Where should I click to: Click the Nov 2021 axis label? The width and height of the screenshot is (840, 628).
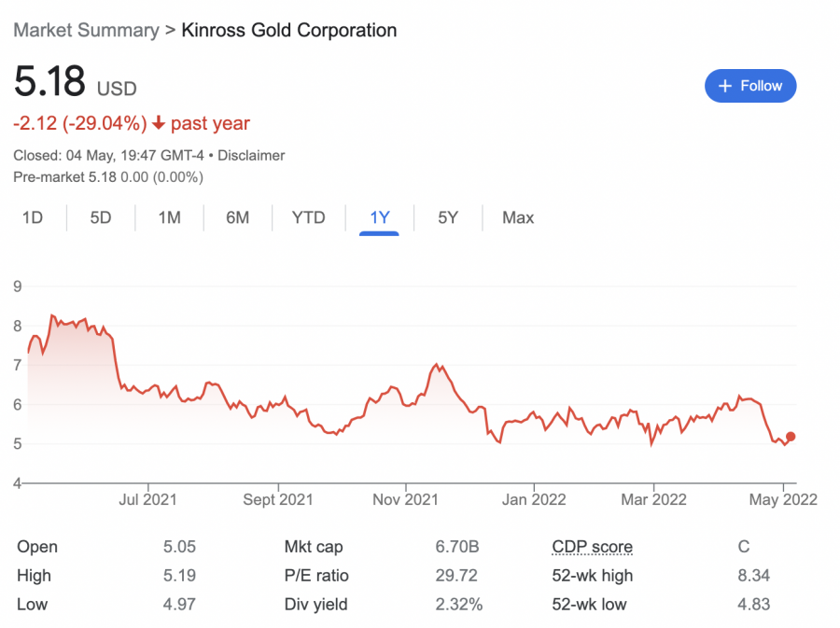tap(406, 499)
